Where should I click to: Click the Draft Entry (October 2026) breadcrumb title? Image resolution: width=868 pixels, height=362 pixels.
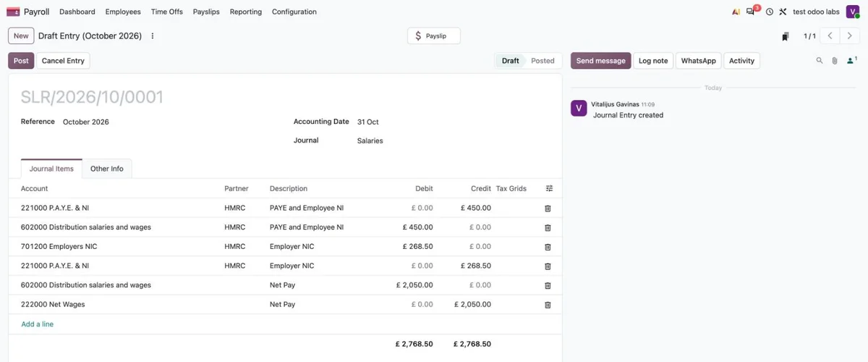coord(90,36)
